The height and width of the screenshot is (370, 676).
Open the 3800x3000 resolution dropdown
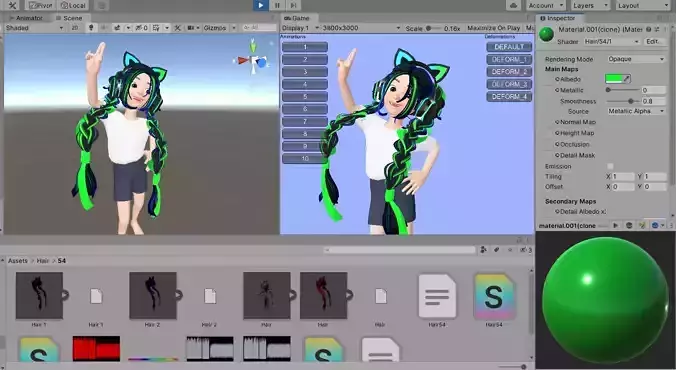tap(362, 28)
